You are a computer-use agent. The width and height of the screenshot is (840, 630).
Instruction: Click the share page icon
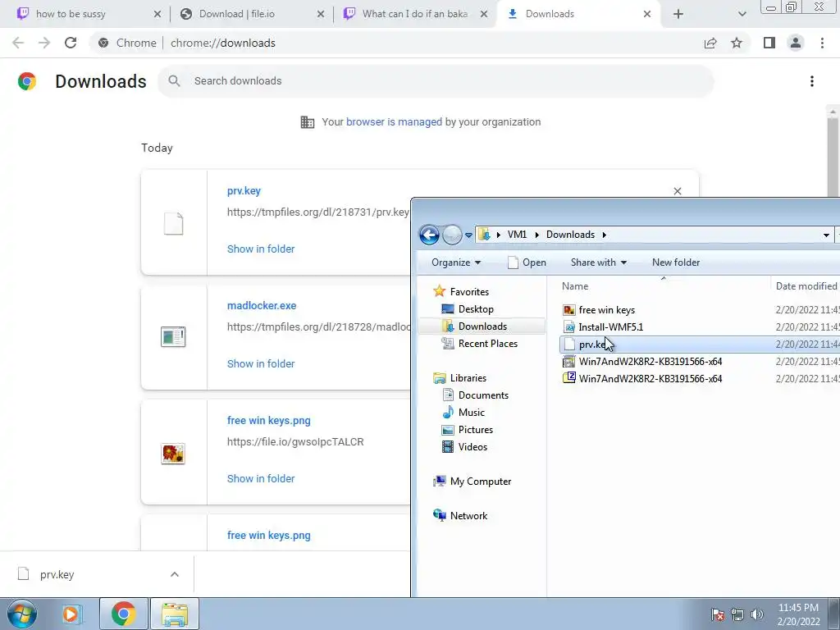tap(710, 43)
